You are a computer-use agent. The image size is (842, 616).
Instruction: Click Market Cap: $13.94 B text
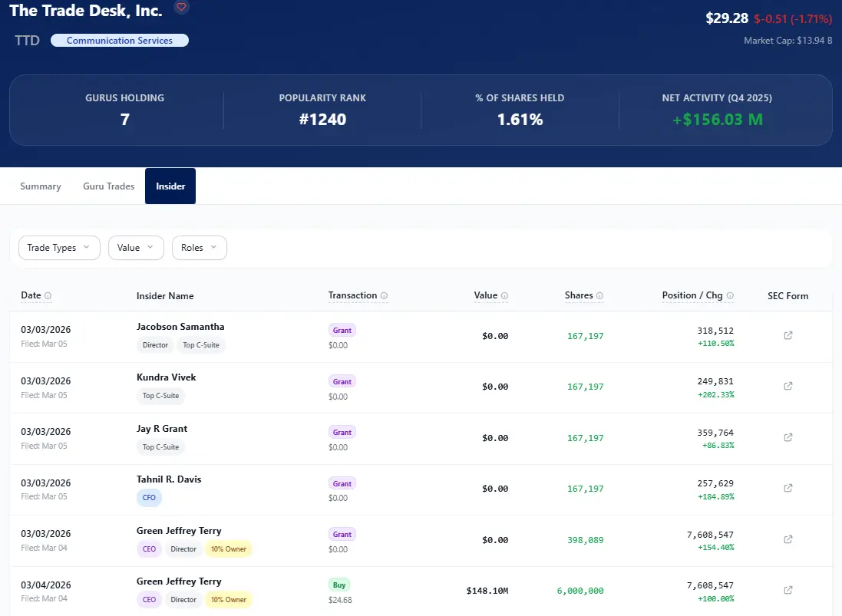coord(788,40)
